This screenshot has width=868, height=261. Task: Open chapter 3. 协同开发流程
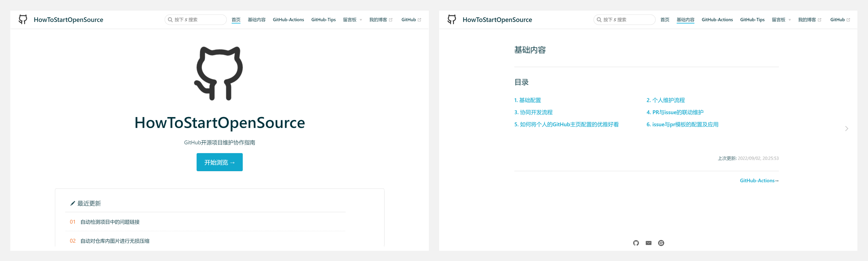tap(533, 112)
